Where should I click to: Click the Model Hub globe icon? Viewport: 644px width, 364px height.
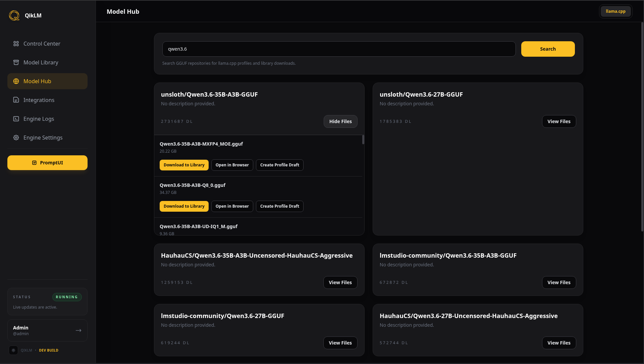pyautogui.click(x=16, y=81)
